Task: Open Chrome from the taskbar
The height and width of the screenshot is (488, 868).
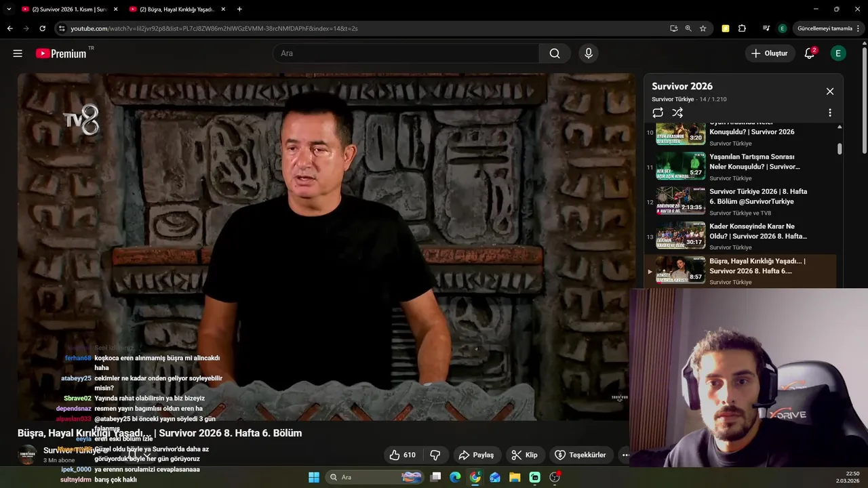Action: click(x=475, y=477)
